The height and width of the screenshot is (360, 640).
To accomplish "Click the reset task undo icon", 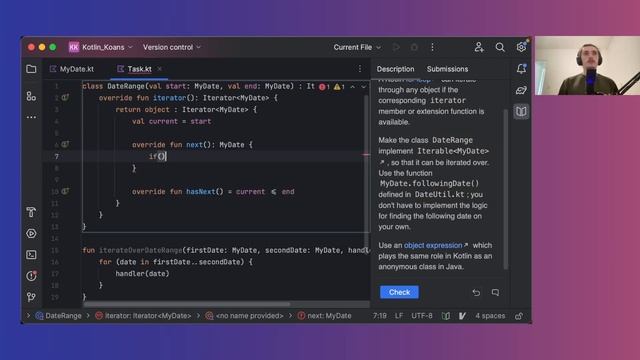I will tap(476, 293).
